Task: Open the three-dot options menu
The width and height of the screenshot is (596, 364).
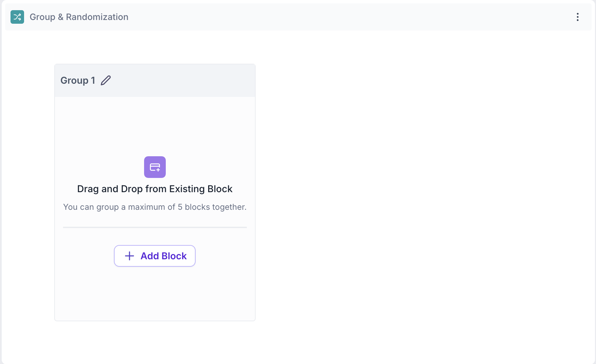Action: [577, 17]
